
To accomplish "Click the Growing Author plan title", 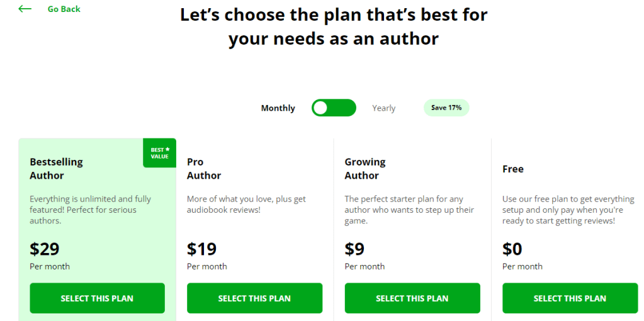I will click(x=364, y=169).
